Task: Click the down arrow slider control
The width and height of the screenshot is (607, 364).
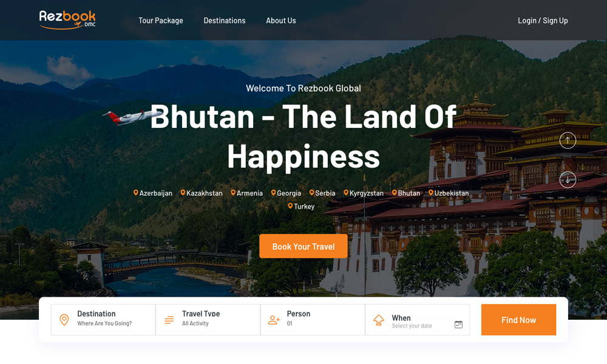Action: [568, 180]
